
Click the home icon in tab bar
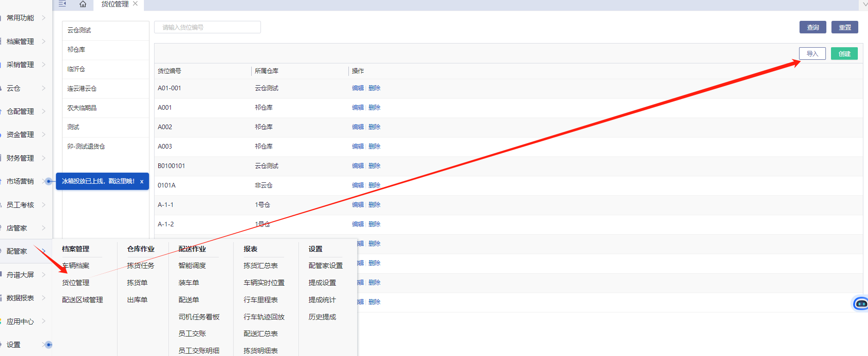(83, 4)
